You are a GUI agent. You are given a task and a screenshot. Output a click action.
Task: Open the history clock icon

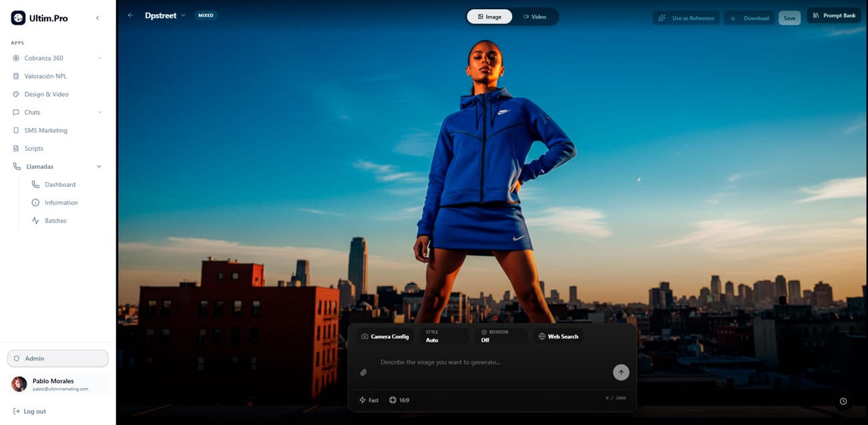pyautogui.click(x=843, y=401)
